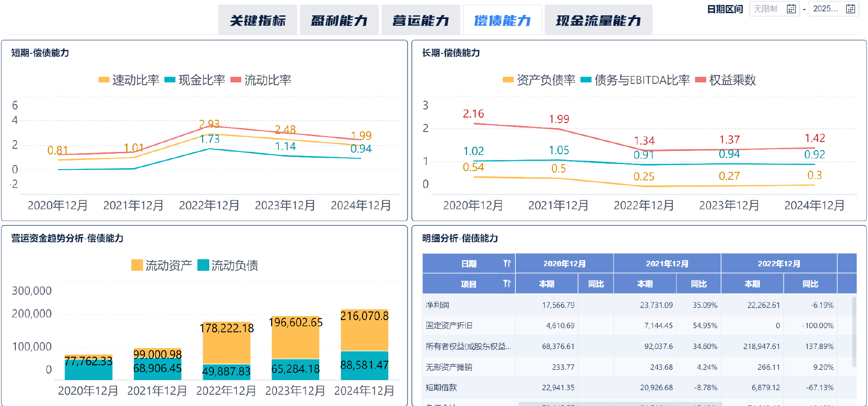The height and width of the screenshot is (406, 868).
Task: Toggle the 债务与EBITDA比率 legend swatch
Action: 586,80
